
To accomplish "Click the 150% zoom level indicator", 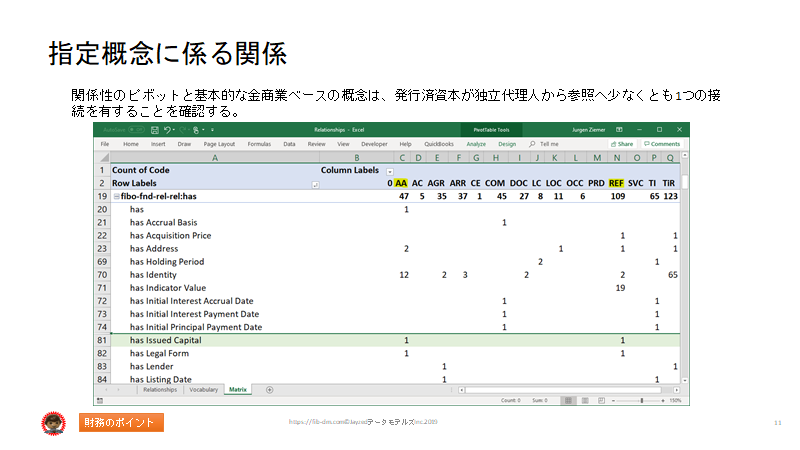I will 675,401.
